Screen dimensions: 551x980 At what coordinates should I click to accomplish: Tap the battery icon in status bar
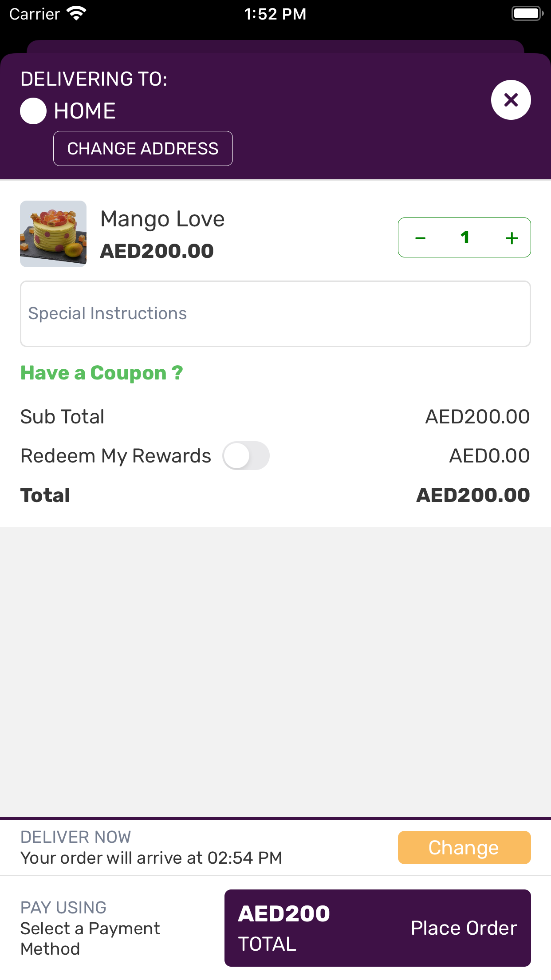point(527,14)
